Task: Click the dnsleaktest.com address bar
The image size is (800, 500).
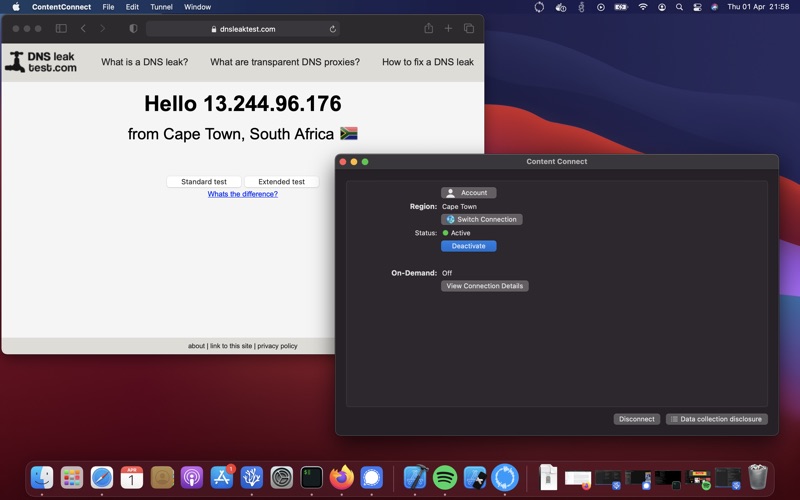Action: point(243,29)
